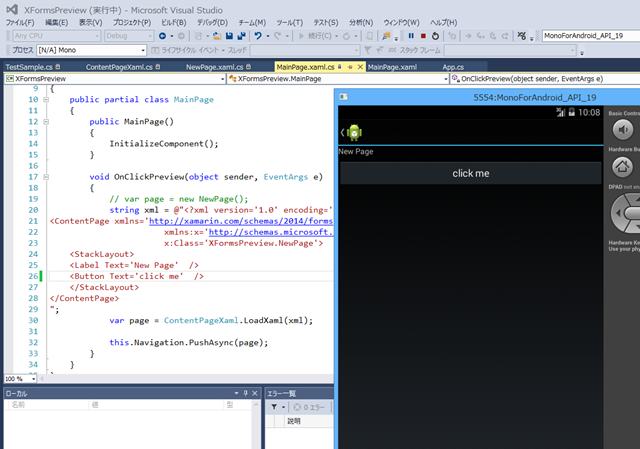Click the undo arrow in toolbar

[x=259, y=35]
